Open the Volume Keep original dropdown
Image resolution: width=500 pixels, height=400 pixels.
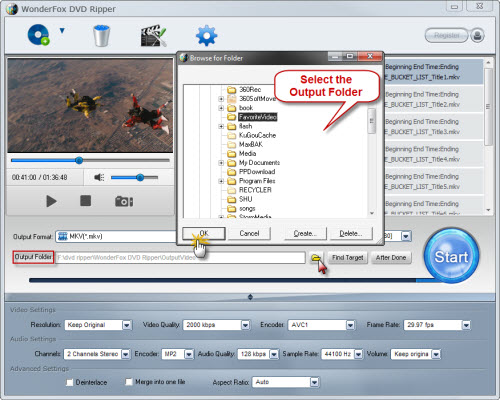click(x=436, y=354)
